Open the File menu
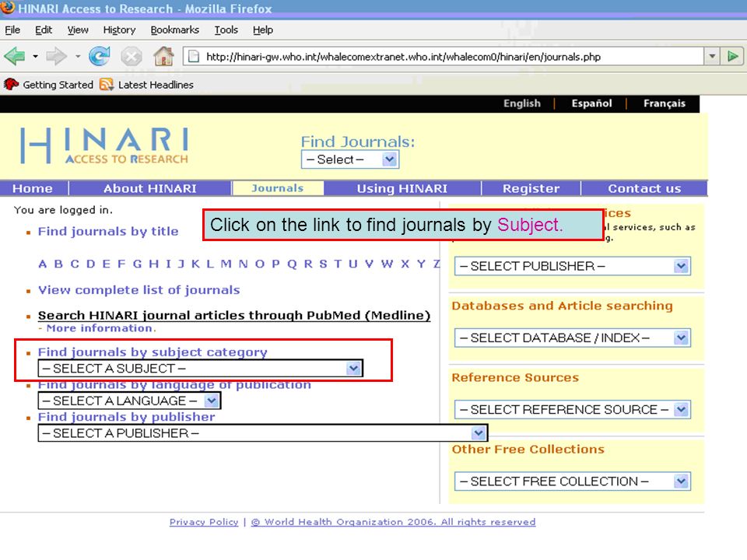Viewport: 747px width, 560px height. tap(12, 30)
